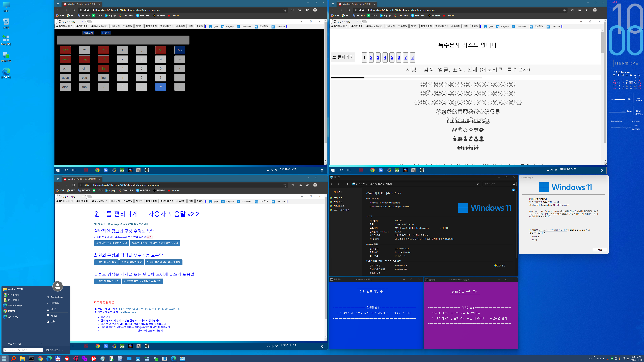Click the back arrow in 시스템 window
This screenshot has height=362, width=644.
332,184
